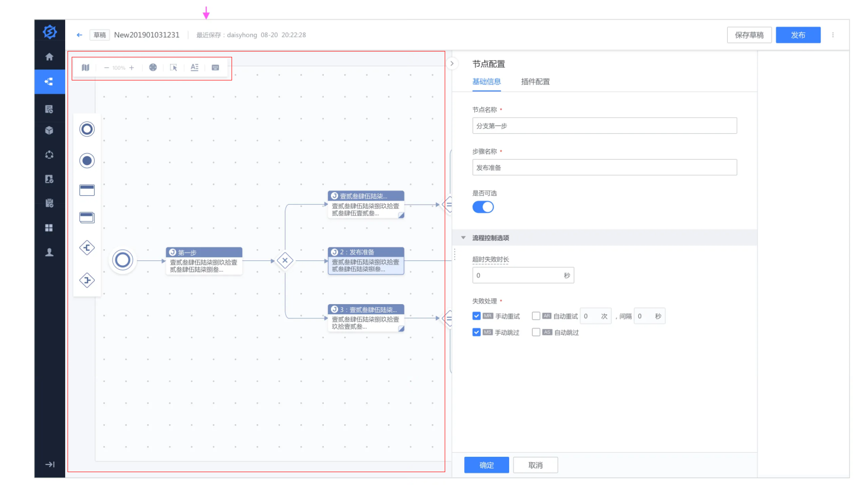
Task: Select the frame selection tool in canvas toolbar
Action: (173, 67)
